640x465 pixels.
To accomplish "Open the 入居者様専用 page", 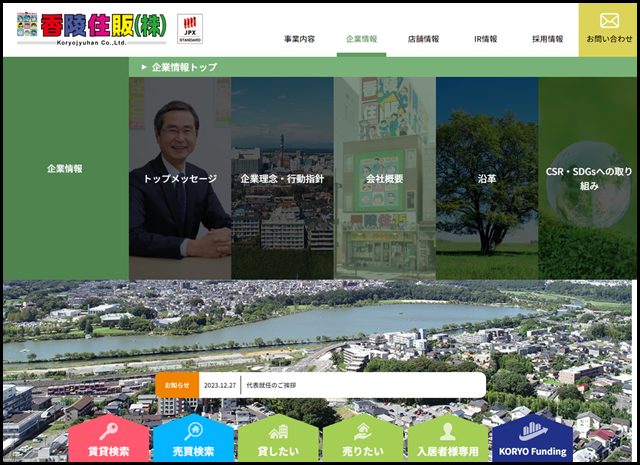I will [448, 438].
